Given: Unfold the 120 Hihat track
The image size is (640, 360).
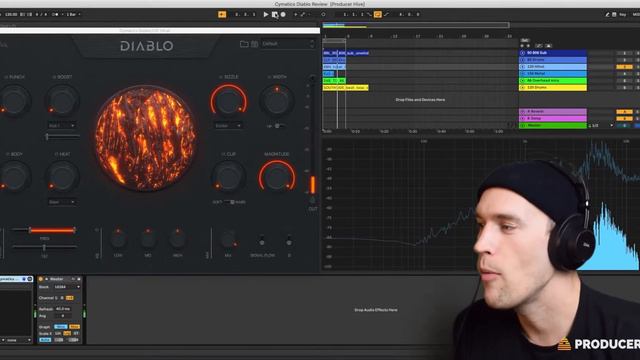Looking at the screenshot, I should (x=522, y=67).
